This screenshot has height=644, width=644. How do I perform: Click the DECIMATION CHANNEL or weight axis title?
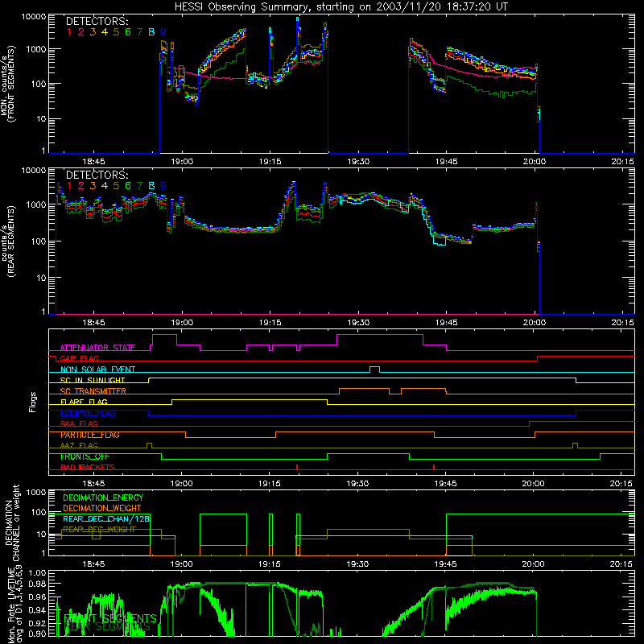coord(12,523)
